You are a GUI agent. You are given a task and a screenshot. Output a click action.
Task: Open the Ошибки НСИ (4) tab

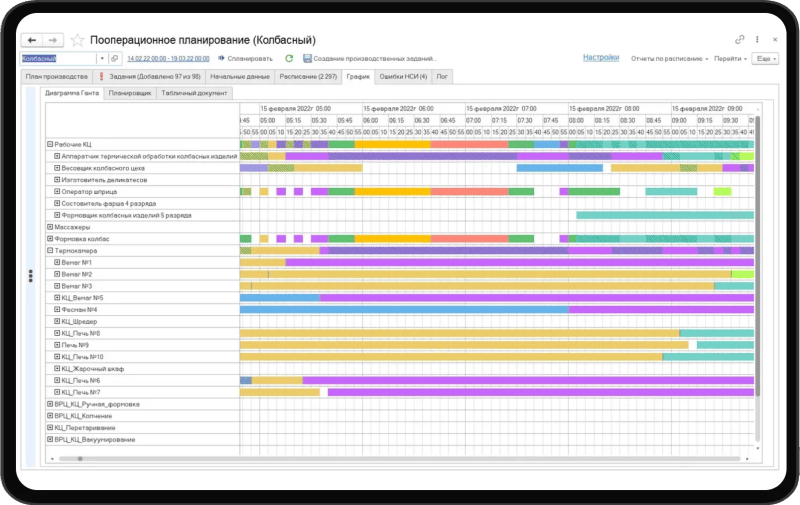point(403,76)
